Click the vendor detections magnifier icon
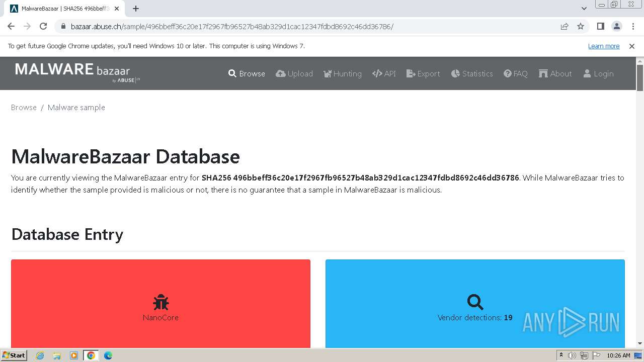 (x=475, y=302)
